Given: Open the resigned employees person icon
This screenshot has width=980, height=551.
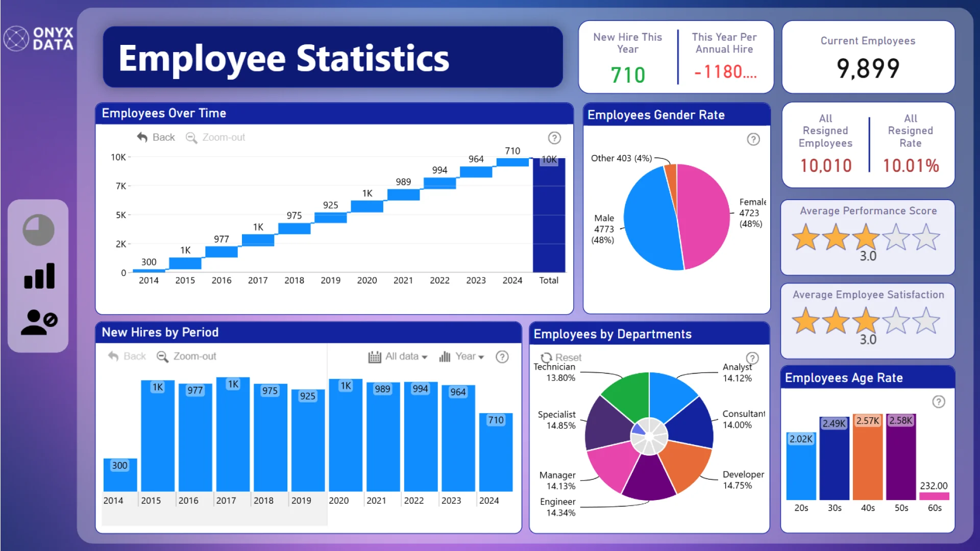Looking at the screenshot, I should click(39, 322).
